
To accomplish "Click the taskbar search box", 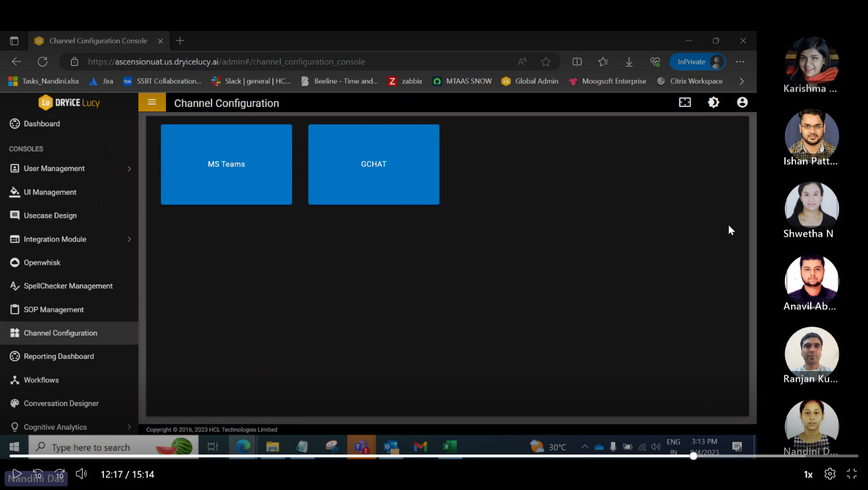I will point(113,447).
